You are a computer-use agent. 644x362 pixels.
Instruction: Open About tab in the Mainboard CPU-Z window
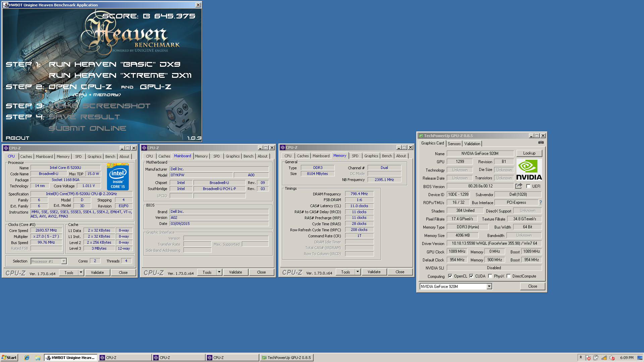point(262,156)
